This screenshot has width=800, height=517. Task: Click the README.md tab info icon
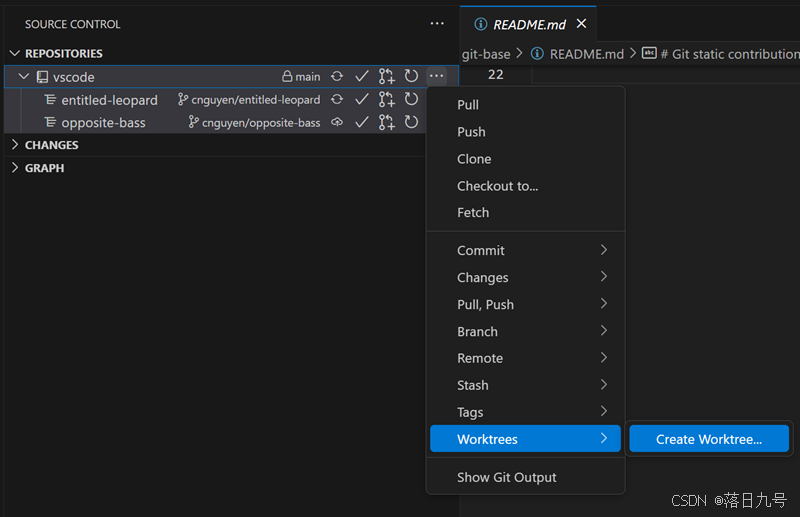click(480, 24)
